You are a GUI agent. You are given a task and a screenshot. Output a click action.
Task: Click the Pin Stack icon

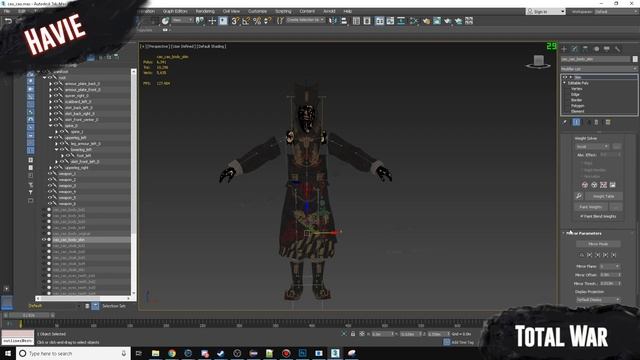pyautogui.click(x=564, y=122)
